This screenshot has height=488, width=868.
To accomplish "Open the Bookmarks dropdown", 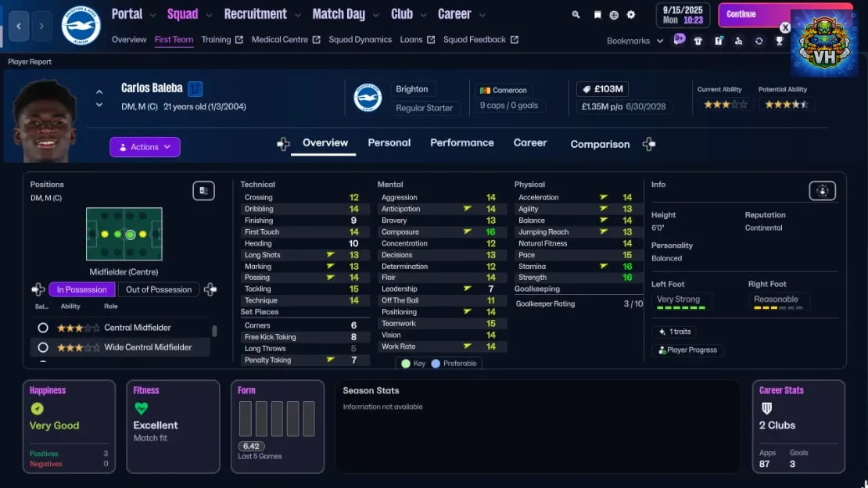I will (635, 41).
